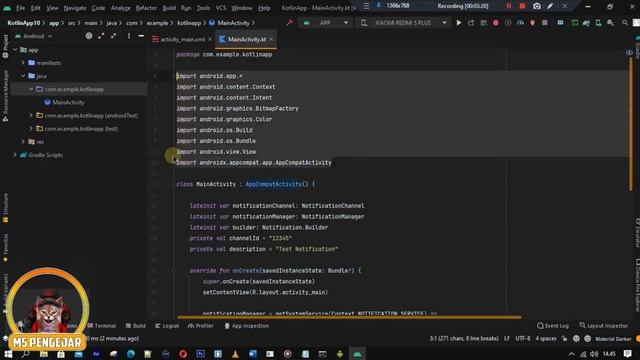Expand the manifests folder
The width and height of the screenshot is (640, 360).
[x=23, y=63]
